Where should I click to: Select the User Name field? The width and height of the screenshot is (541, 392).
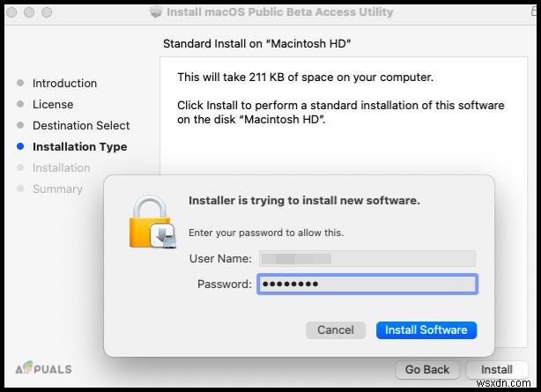367,258
